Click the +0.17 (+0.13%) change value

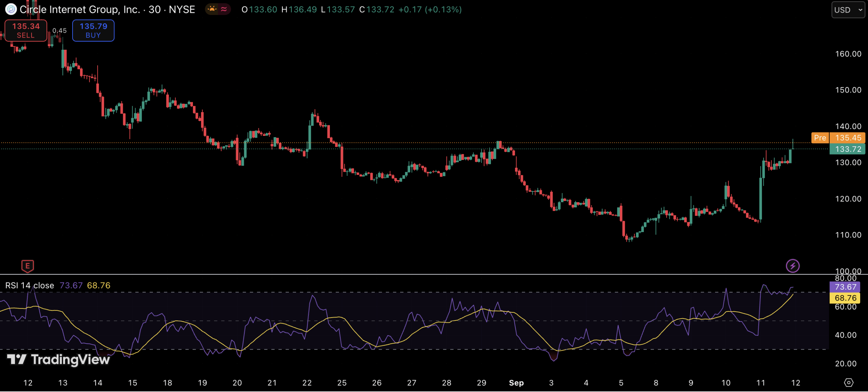pyautogui.click(x=430, y=9)
